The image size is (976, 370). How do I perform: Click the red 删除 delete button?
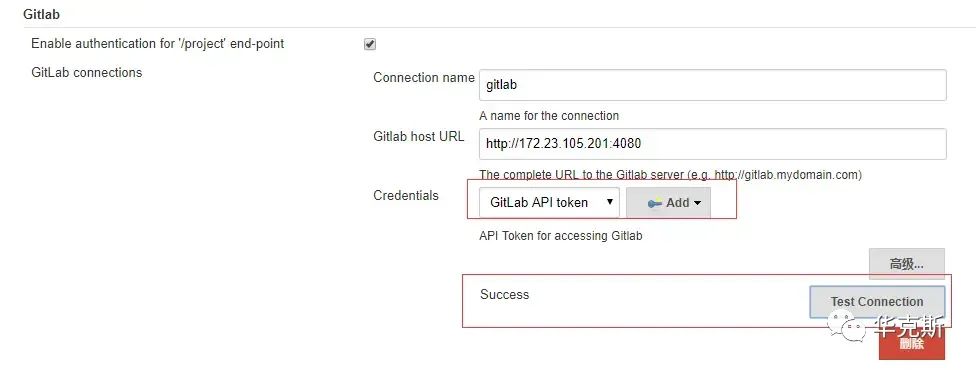(911, 343)
